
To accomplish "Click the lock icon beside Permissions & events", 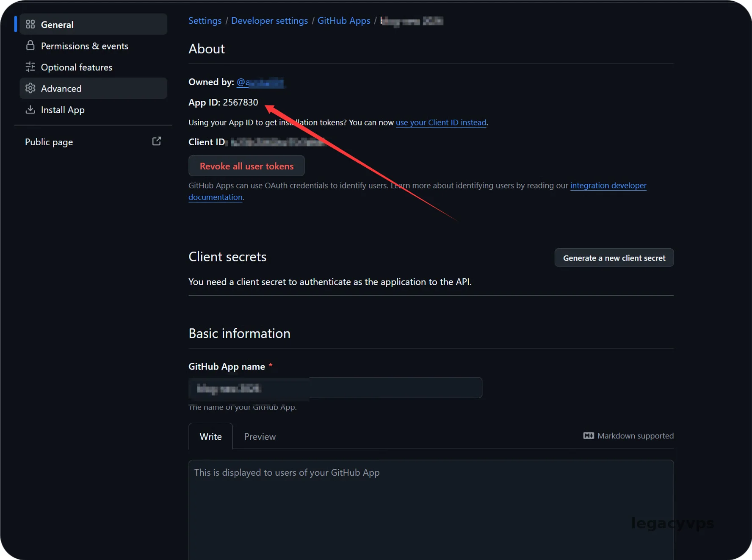I will (x=30, y=46).
